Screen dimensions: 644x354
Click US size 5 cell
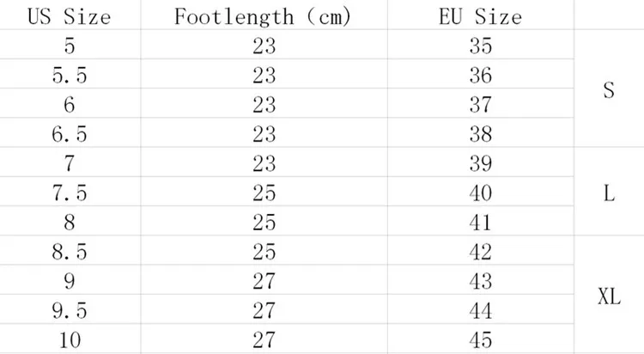coord(69,46)
